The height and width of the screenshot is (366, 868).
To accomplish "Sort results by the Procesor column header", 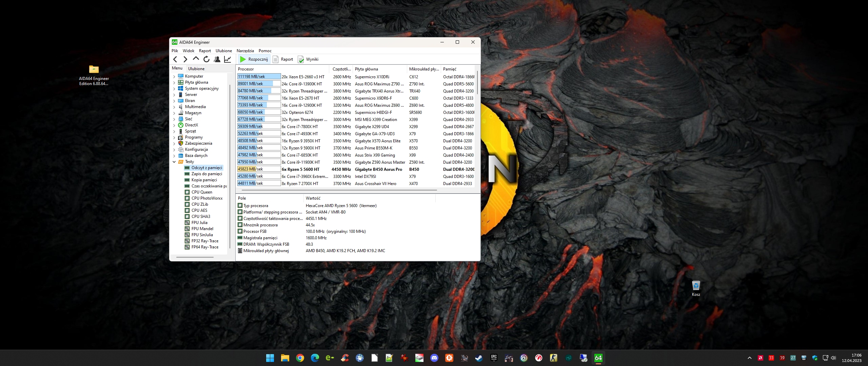I will (x=282, y=69).
